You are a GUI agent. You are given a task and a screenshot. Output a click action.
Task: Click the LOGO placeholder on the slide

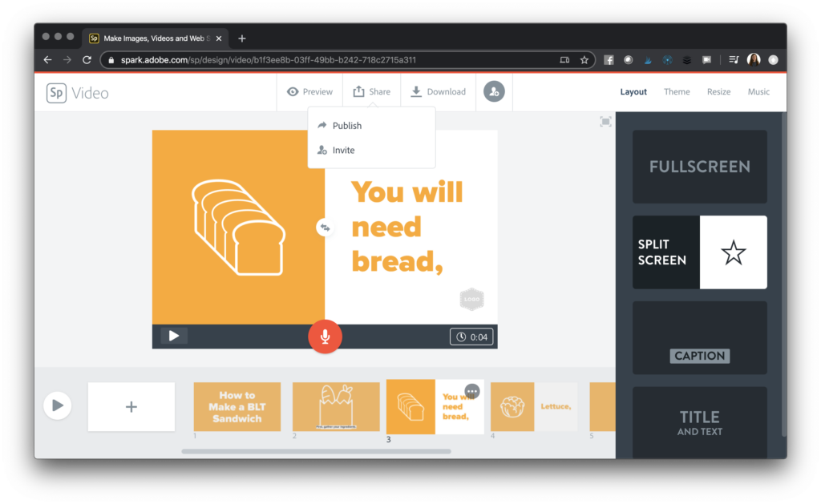pyautogui.click(x=471, y=298)
